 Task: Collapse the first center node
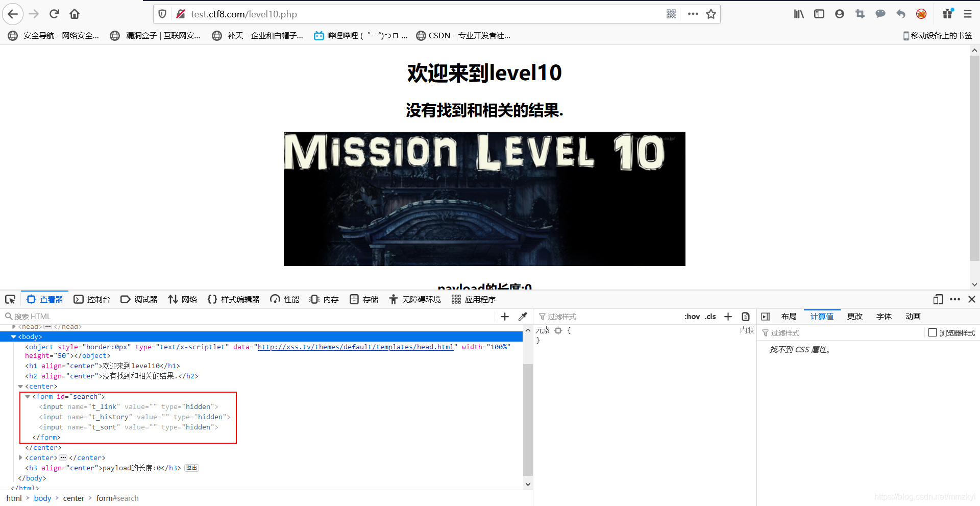coord(20,387)
